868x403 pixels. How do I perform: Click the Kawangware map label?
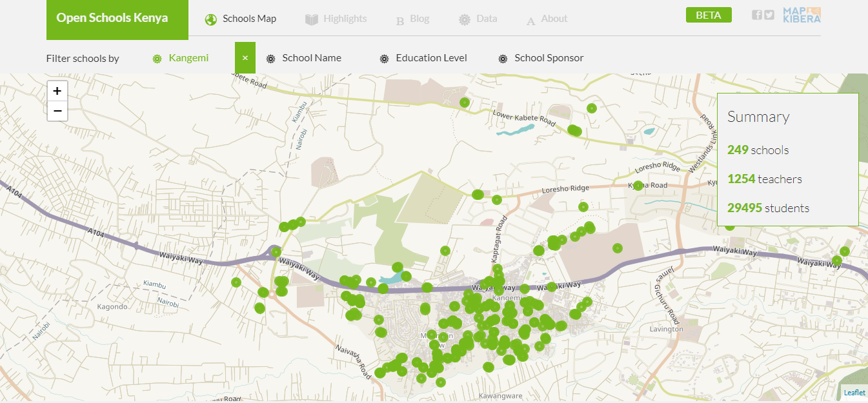tap(500, 395)
